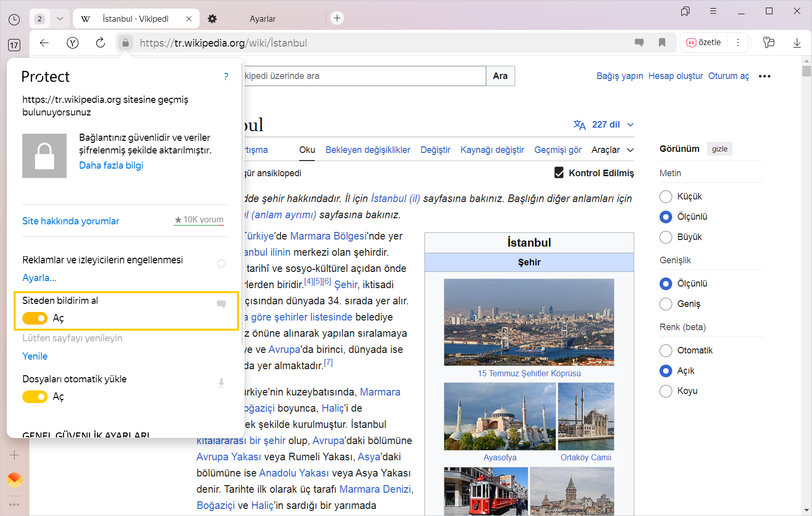
Task: Expand the 227 dil language dropdown
Action: click(x=604, y=125)
